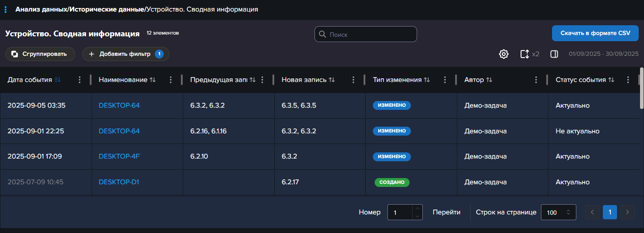Toggle sort order on Дата события

57,80
